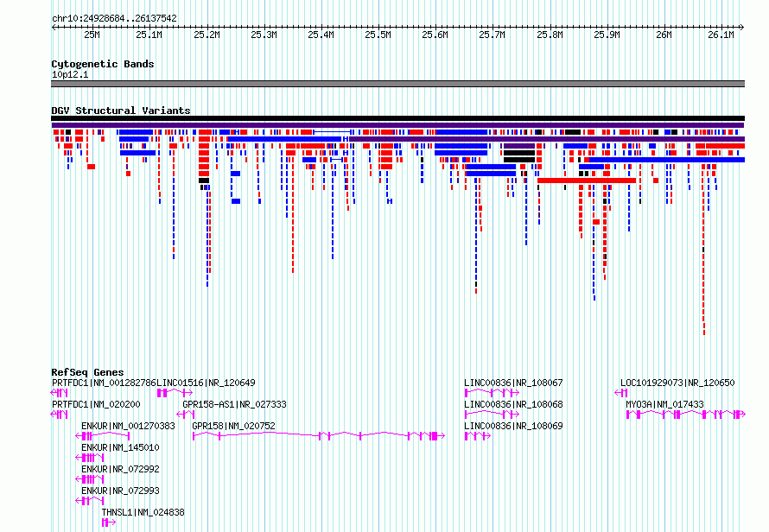Image resolution: width=769 pixels, height=532 pixels.
Task: Click the ENKUR|NM_145010 label
Action: [x=120, y=447]
